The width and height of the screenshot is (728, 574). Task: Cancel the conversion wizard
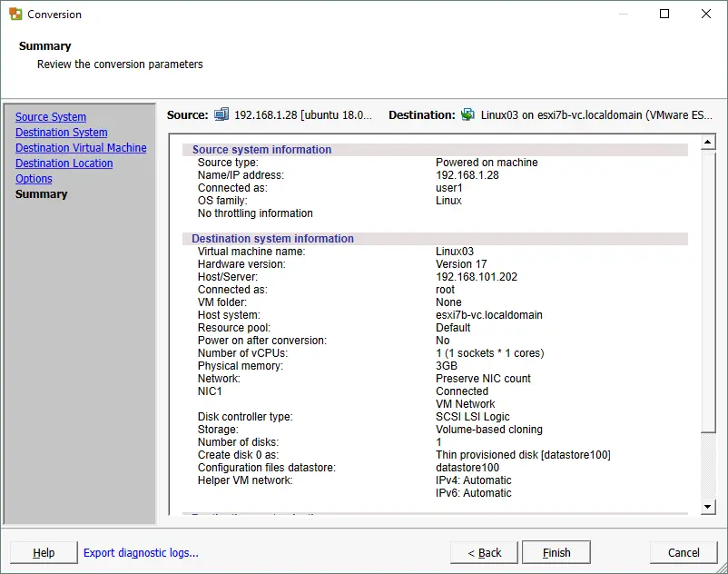(x=684, y=552)
